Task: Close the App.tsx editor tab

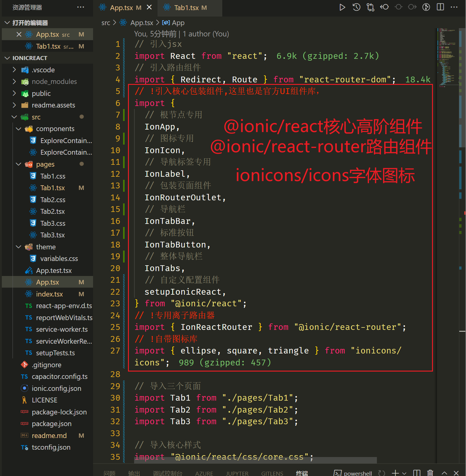Action: click(x=149, y=7)
